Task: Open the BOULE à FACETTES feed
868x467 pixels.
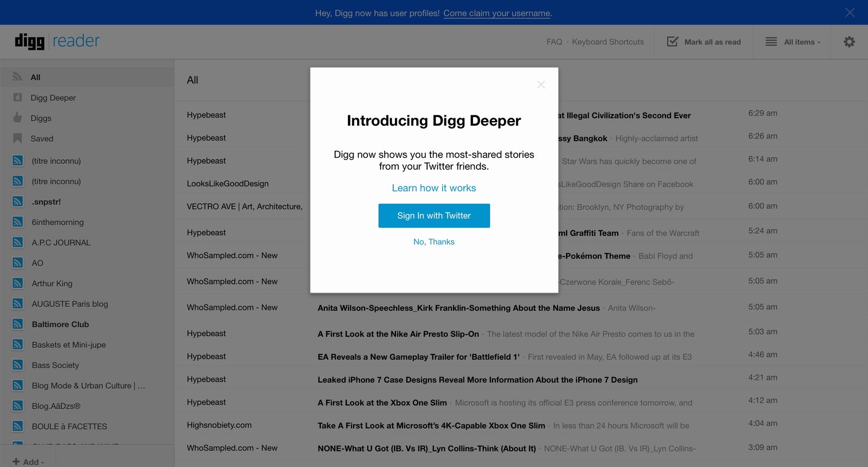Action: (69, 426)
